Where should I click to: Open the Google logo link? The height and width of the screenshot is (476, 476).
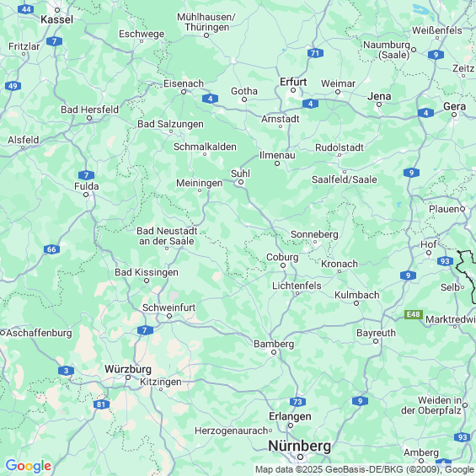[29, 466]
